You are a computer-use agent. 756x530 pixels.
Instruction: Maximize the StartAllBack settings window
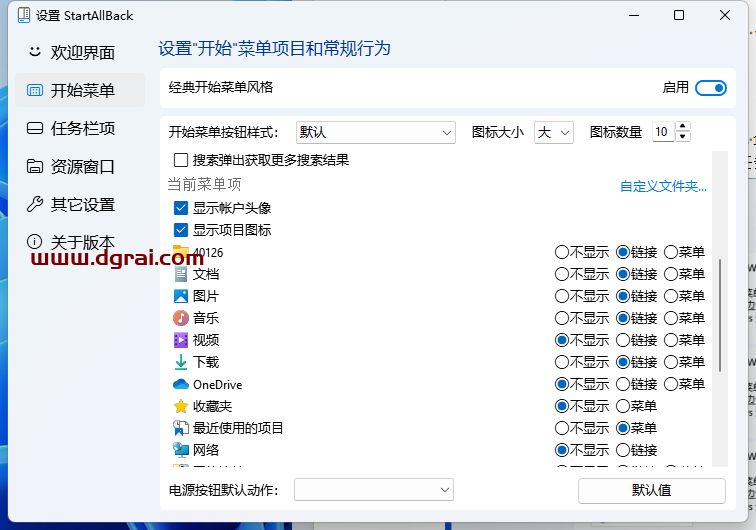[679, 15]
